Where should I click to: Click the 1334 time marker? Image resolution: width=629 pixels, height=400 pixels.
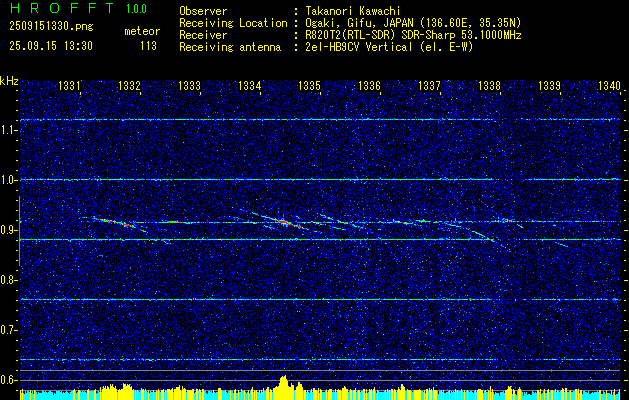pos(250,85)
